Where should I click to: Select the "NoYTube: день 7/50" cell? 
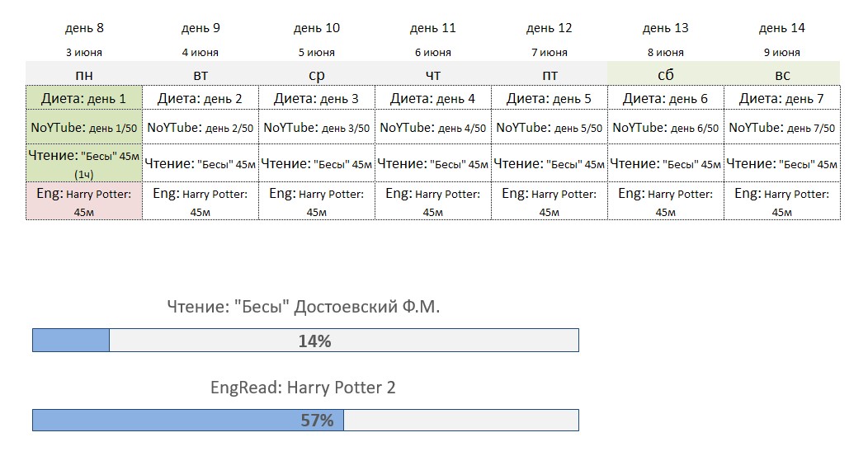coord(782,128)
